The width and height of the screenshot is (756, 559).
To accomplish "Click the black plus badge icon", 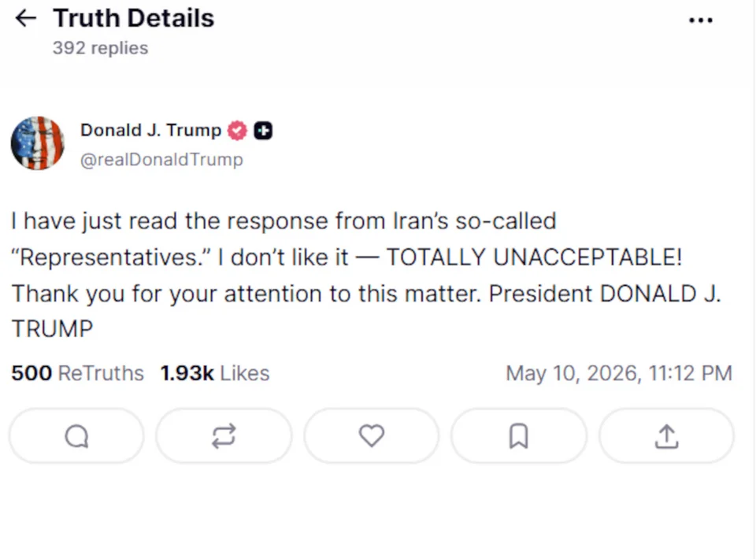I will [x=263, y=131].
